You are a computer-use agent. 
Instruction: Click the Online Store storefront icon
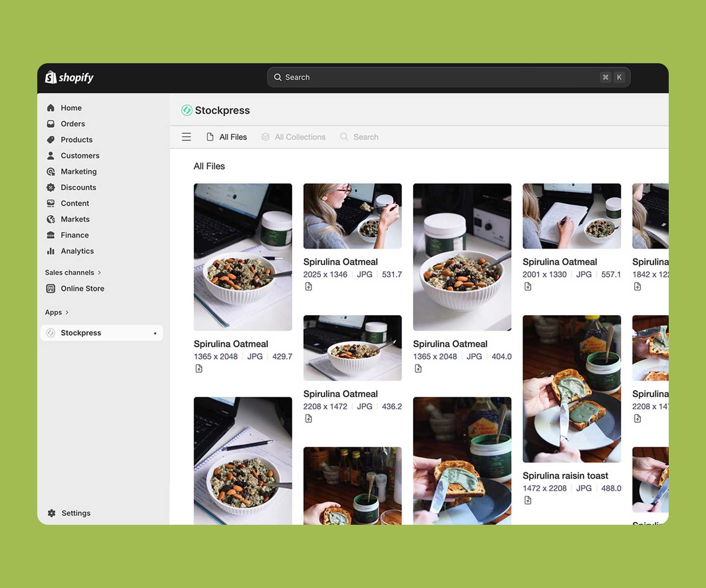pyautogui.click(x=50, y=289)
